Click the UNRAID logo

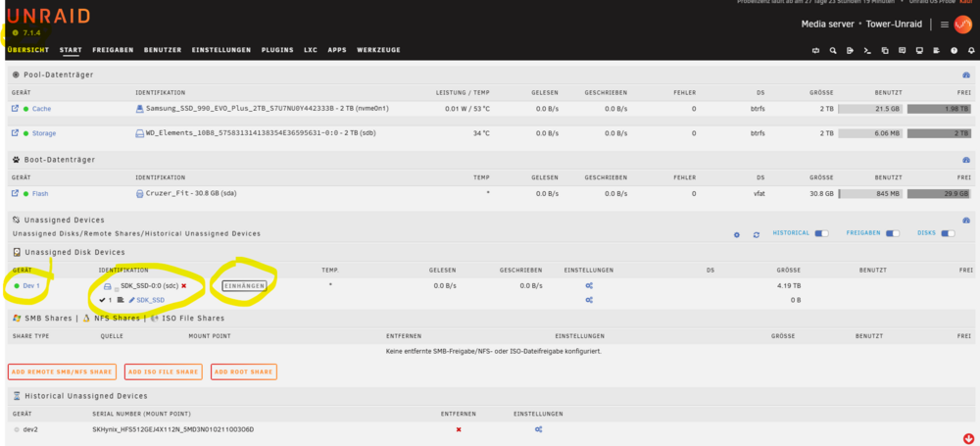(49, 17)
